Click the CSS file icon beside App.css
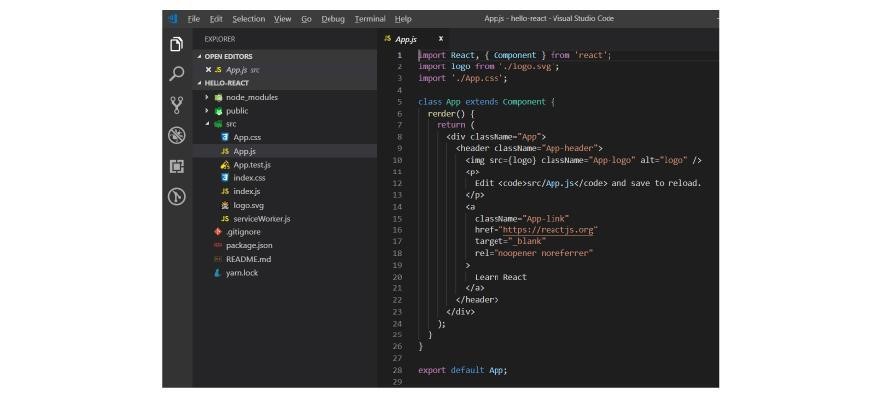Screen dimensions: 880x397 pyautogui.click(x=224, y=137)
